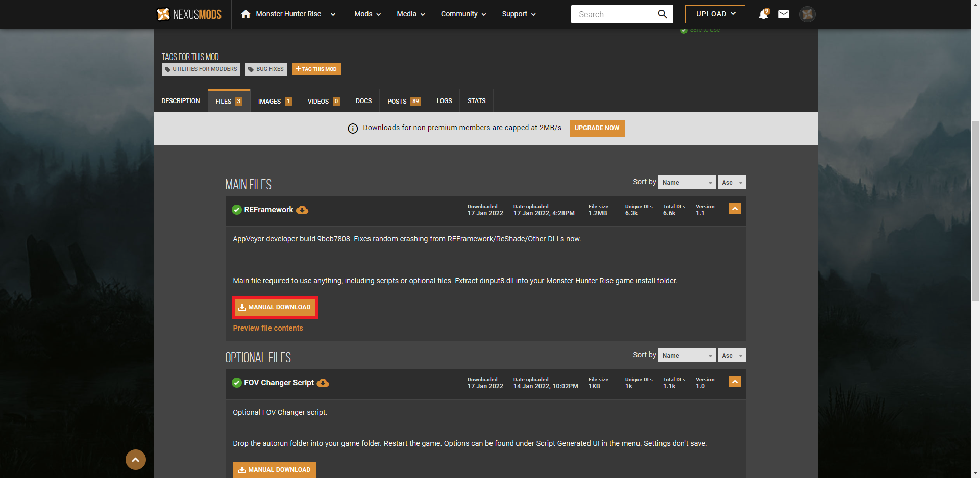This screenshot has height=478, width=980.
Task: Click the Nexus Mods logo
Action: tap(189, 14)
